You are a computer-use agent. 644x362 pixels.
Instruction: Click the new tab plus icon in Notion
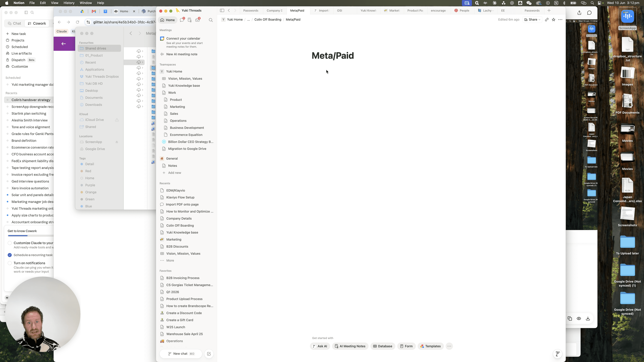point(549,11)
